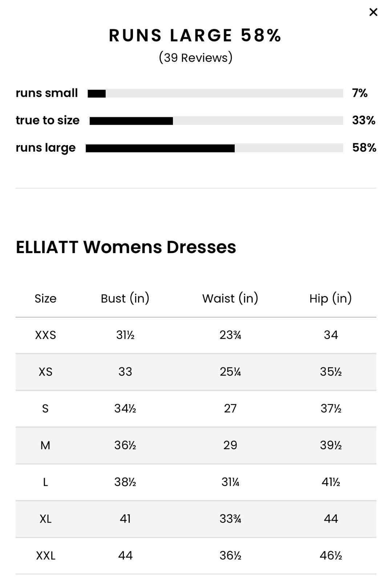The image size is (392, 582).
Task: Select the XXL size row label
Action: [45, 556]
